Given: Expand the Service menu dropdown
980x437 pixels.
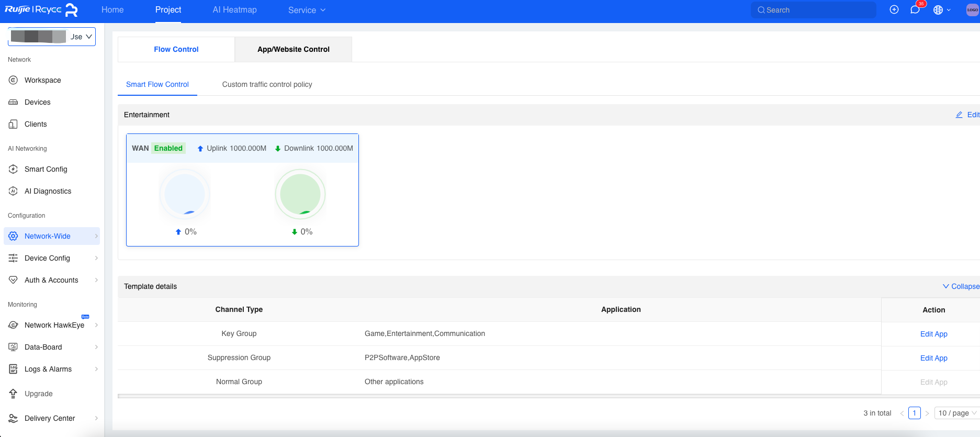Looking at the screenshot, I should (307, 10).
